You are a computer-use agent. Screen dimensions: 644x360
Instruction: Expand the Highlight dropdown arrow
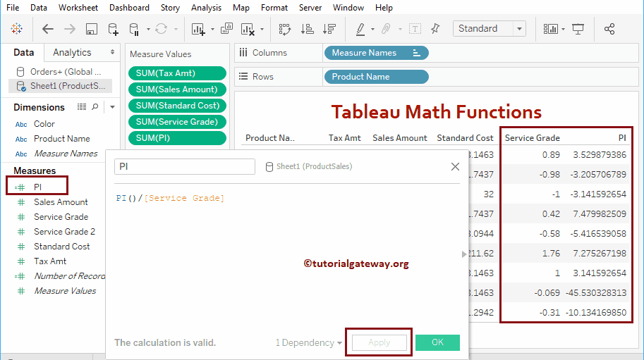point(372,29)
